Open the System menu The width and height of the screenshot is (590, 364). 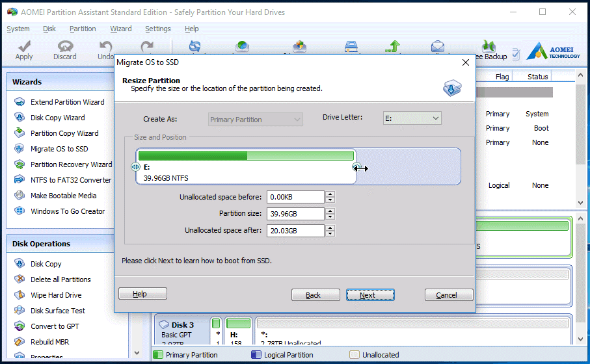[x=18, y=29]
